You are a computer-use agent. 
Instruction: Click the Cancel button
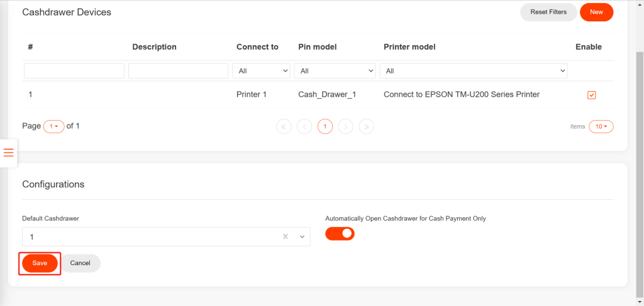tap(80, 263)
